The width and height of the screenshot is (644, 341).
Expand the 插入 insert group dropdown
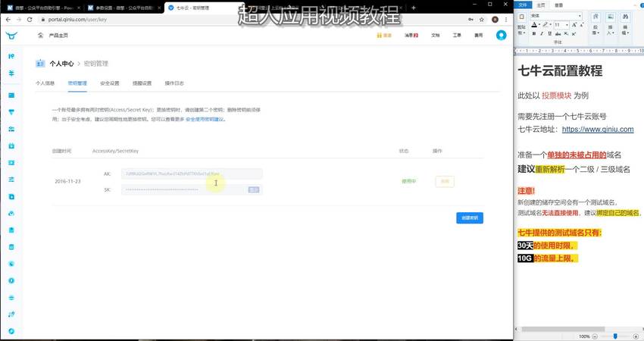tap(611, 30)
